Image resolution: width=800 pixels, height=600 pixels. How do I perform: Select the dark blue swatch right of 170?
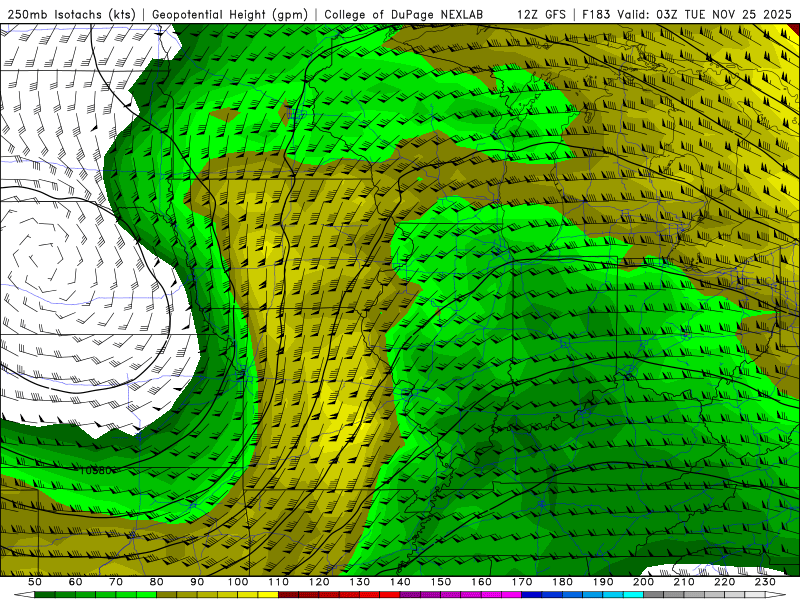point(532,594)
